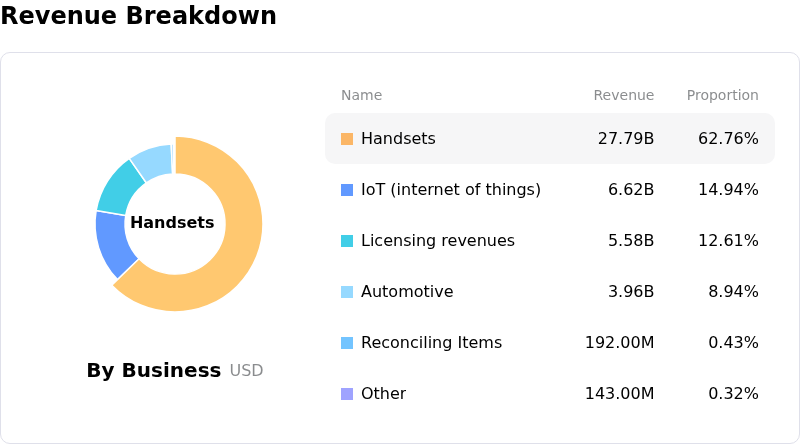Click the By Business chart title
This screenshot has height=444, width=800.
(x=154, y=371)
